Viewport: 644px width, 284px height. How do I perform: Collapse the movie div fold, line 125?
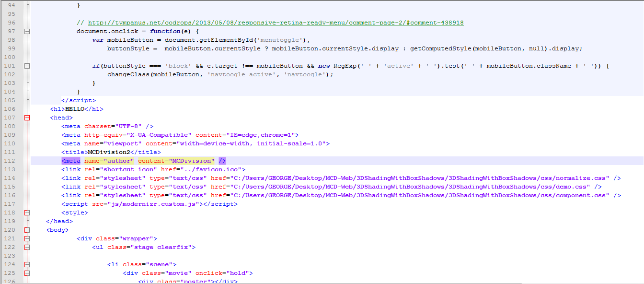pos(27,273)
